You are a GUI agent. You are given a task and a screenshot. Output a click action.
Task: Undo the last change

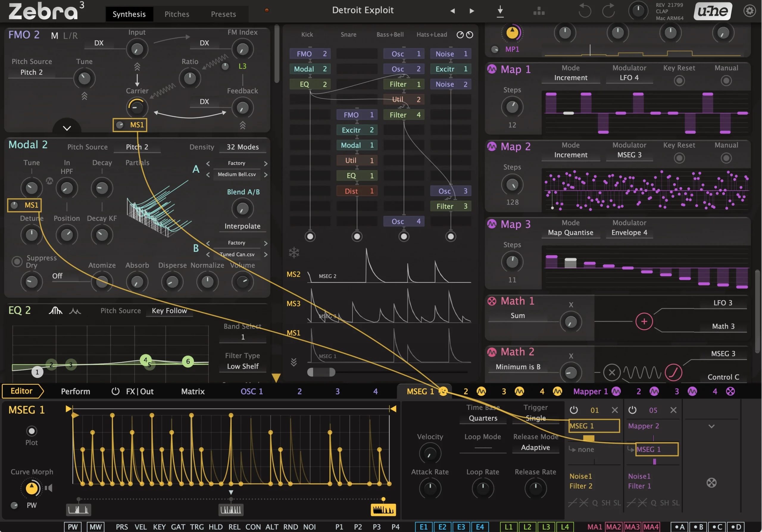point(584,11)
